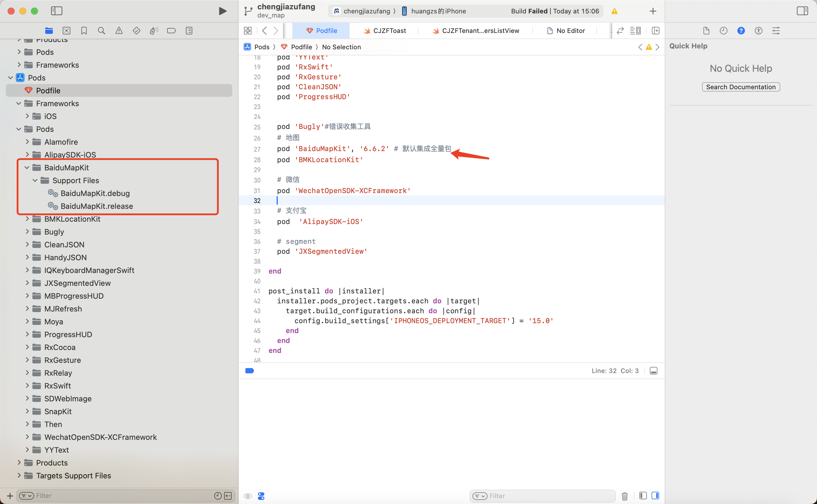The width and height of the screenshot is (817, 504).
Task: Toggle the variables view pane
Action: [643, 496]
